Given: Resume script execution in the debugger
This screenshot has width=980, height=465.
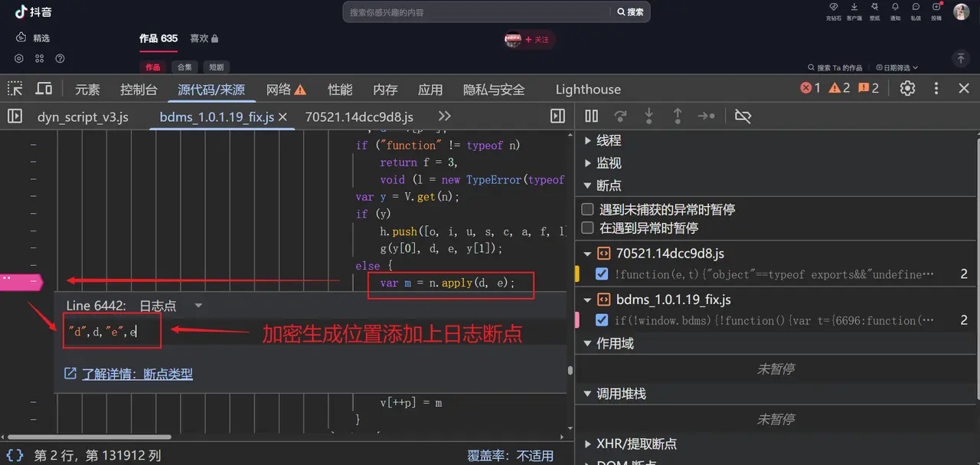Looking at the screenshot, I should 592,116.
